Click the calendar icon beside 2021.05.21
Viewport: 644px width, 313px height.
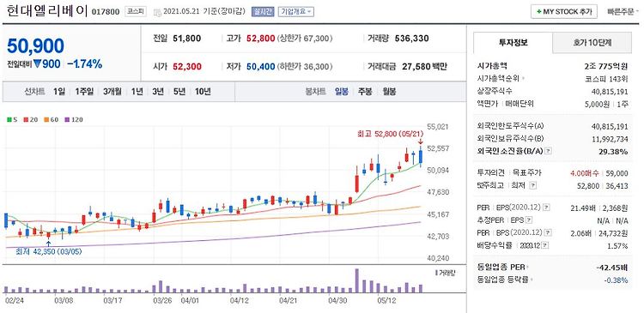[x=157, y=12]
